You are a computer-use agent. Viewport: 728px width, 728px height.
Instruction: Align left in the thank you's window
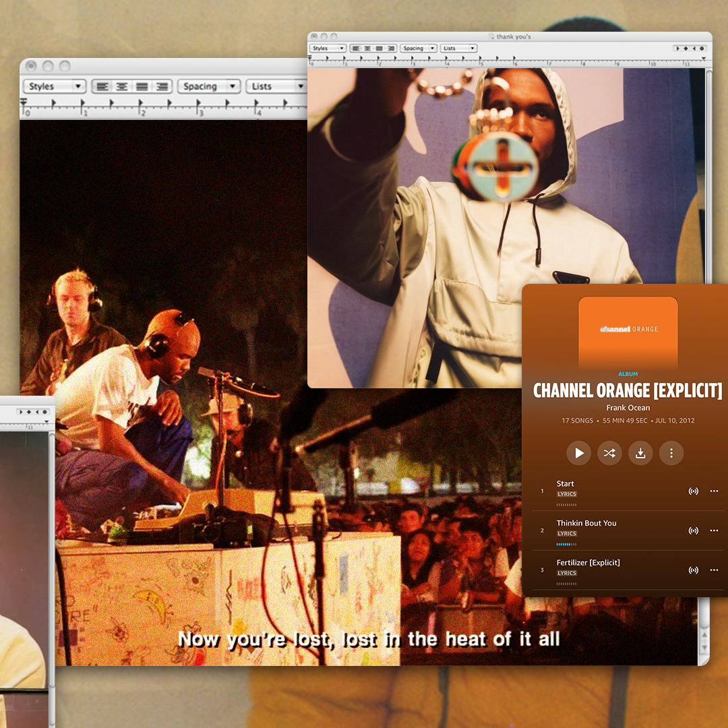click(x=356, y=49)
